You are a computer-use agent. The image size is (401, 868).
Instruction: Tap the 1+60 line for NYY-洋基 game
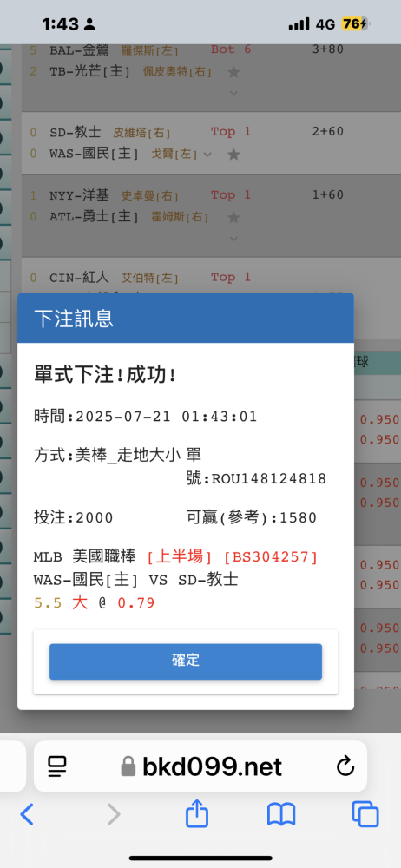[327, 194]
